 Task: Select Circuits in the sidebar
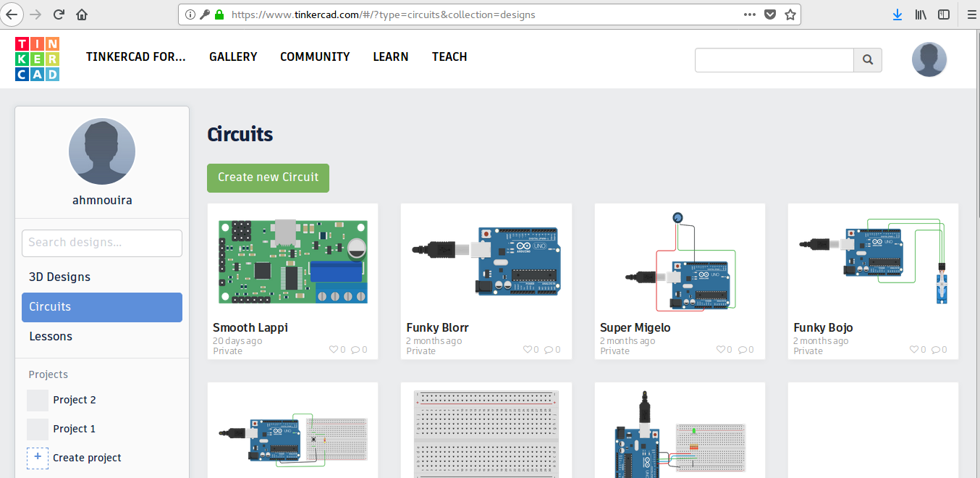[x=102, y=307]
